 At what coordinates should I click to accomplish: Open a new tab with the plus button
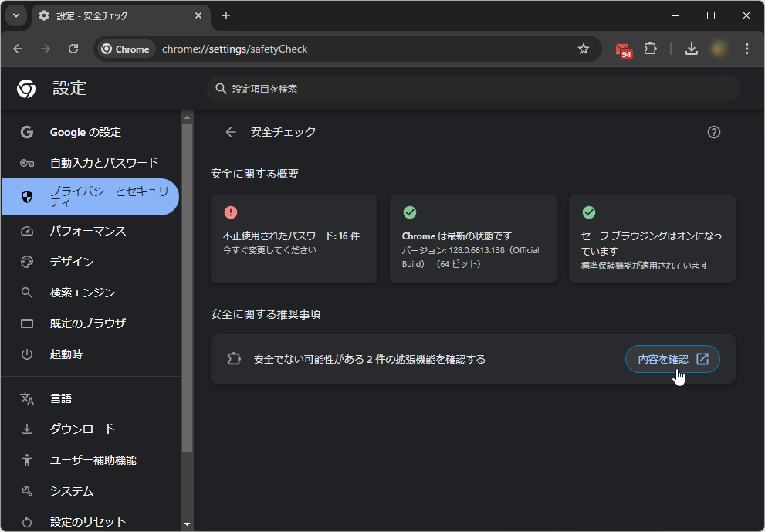click(225, 15)
